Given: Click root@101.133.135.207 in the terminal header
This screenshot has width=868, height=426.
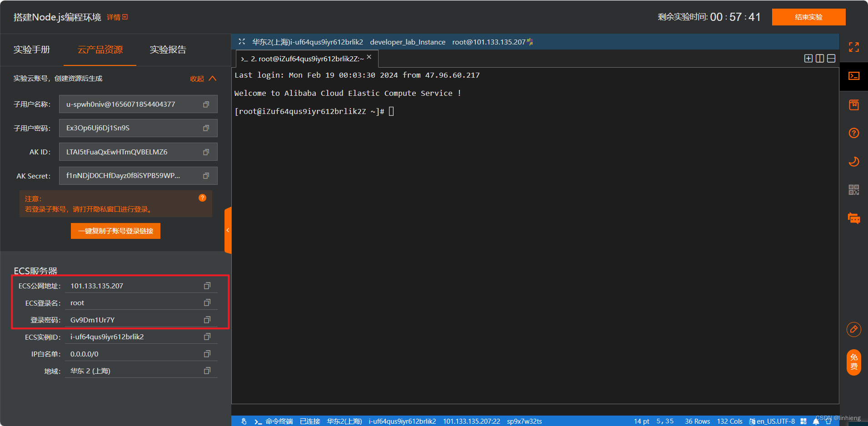Looking at the screenshot, I should coord(489,42).
